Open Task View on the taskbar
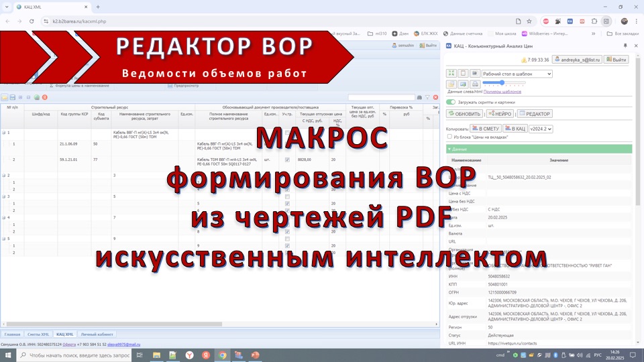Viewport: 644px width, 362px height. click(x=140, y=355)
